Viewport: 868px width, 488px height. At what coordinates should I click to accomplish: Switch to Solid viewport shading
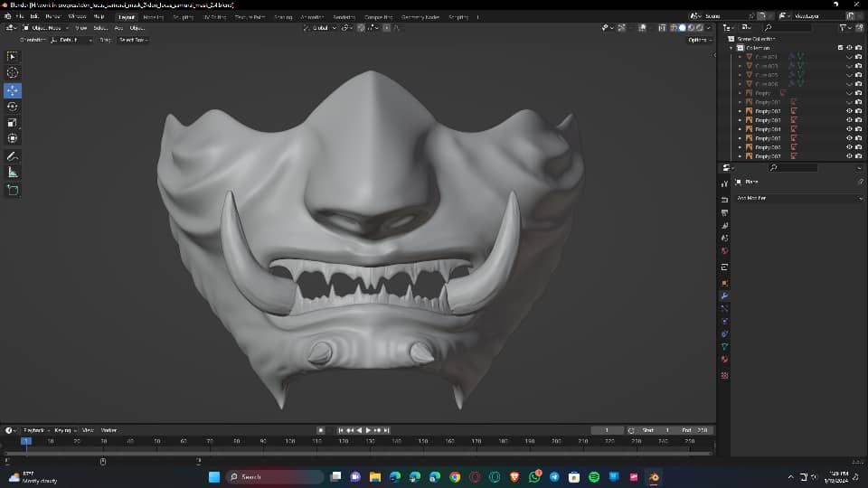point(683,28)
